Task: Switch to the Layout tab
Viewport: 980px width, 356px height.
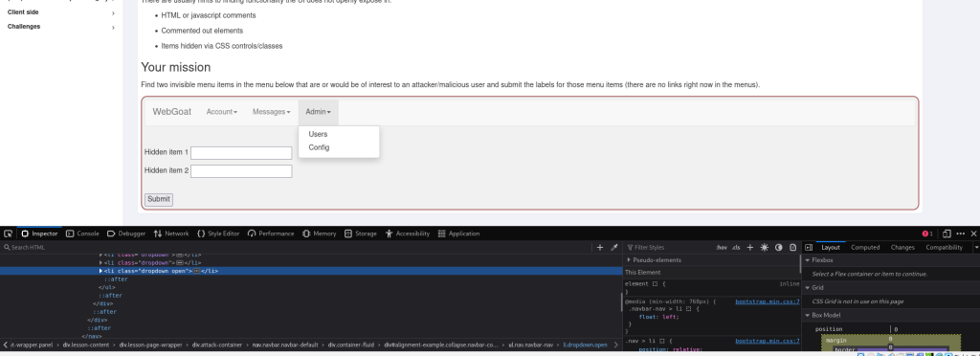Action: point(831,247)
